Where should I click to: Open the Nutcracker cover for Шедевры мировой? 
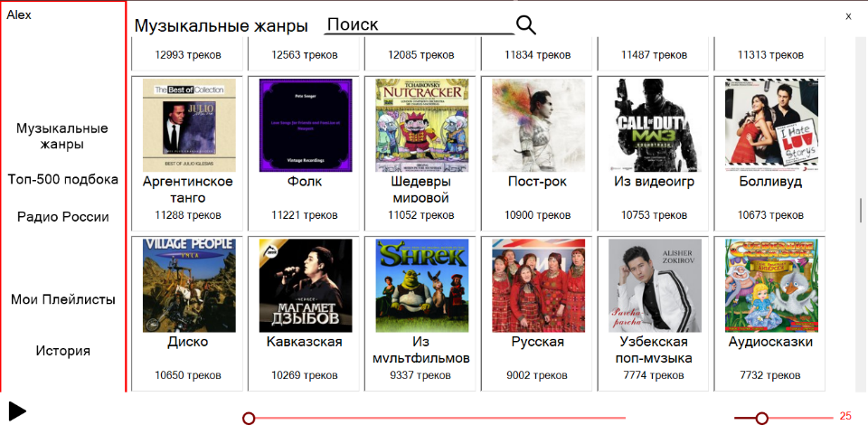[422, 125]
